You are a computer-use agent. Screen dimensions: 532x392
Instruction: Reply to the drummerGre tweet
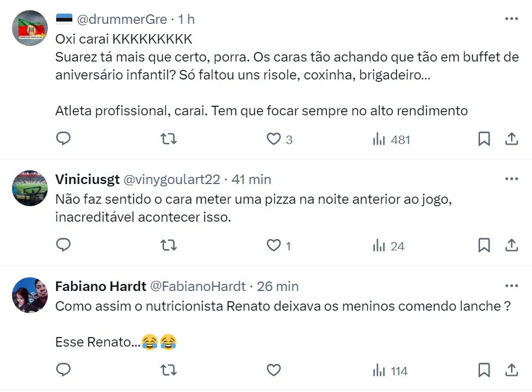[x=63, y=139]
